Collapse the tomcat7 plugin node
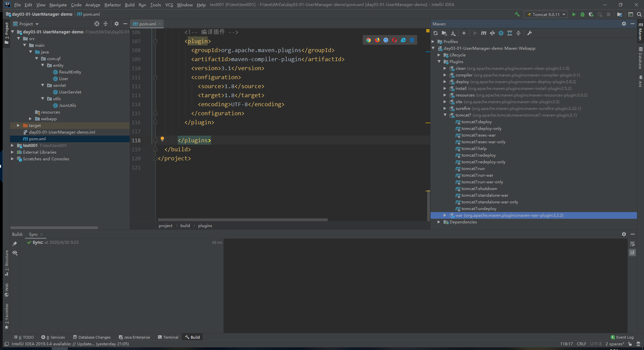644x350 pixels. (445, 115)
